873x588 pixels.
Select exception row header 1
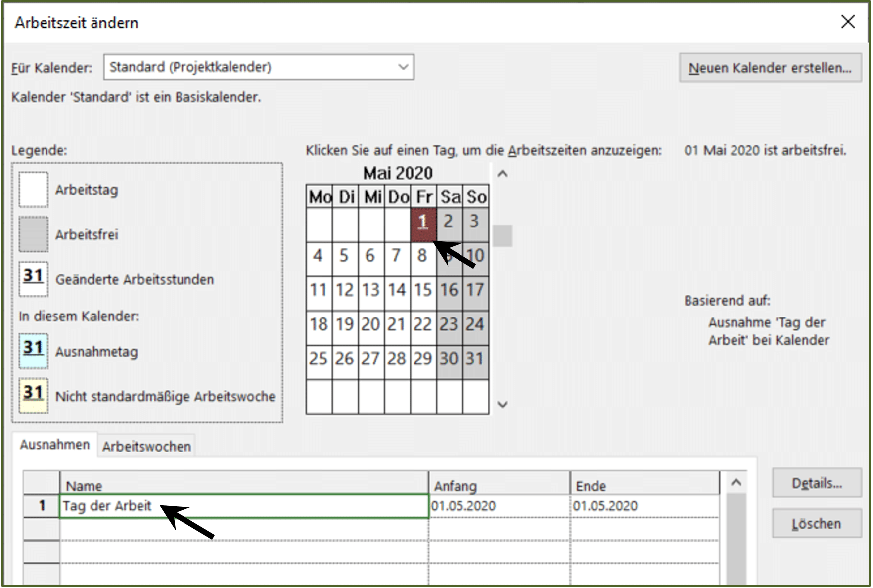(42, 506)
